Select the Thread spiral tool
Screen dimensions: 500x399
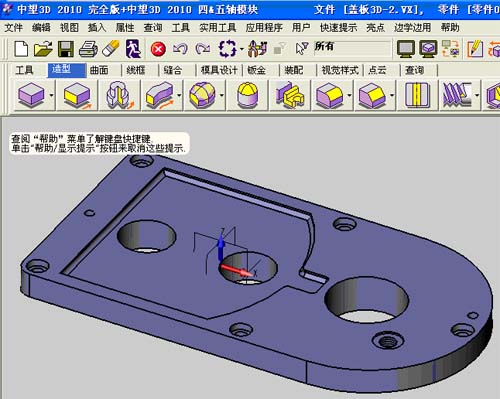coord(457,96)
